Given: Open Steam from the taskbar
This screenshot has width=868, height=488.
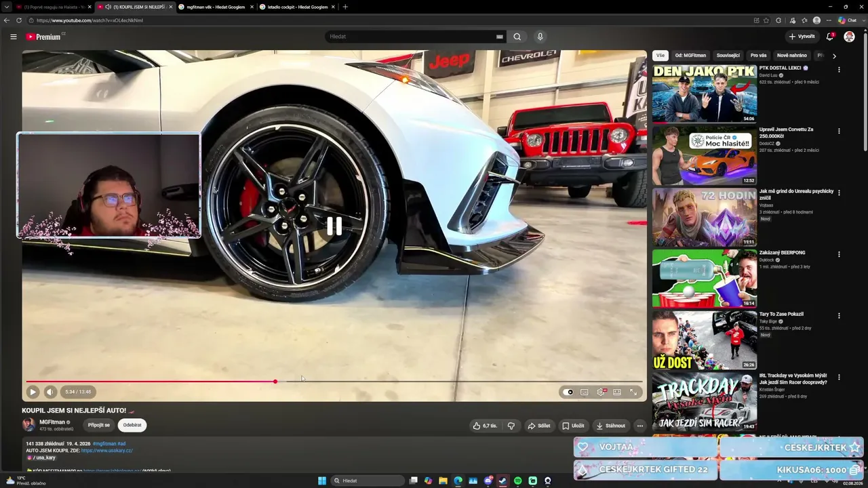Looking at the screenshot, I should 502,481.
